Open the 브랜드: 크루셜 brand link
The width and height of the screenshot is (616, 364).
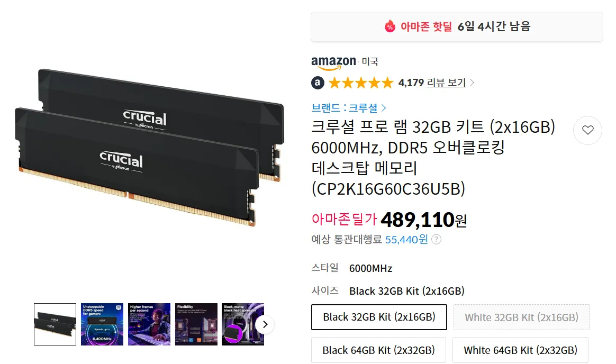click(349, 108)
